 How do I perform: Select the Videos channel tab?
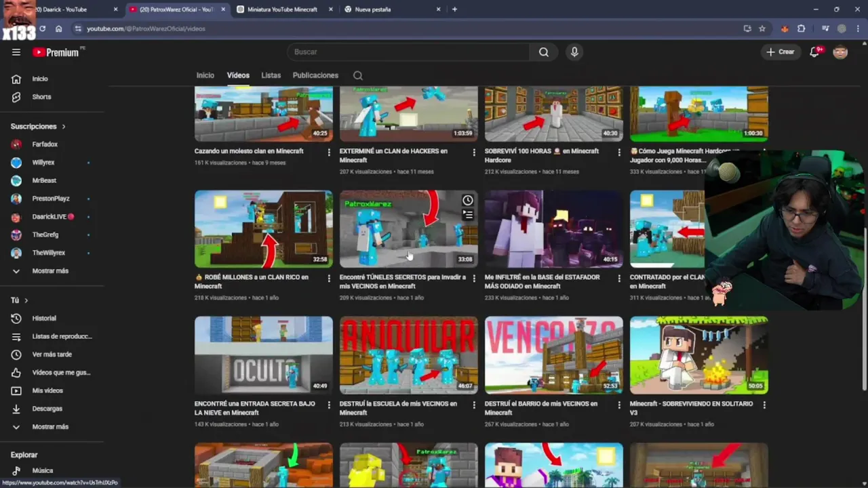pos(238,75)
